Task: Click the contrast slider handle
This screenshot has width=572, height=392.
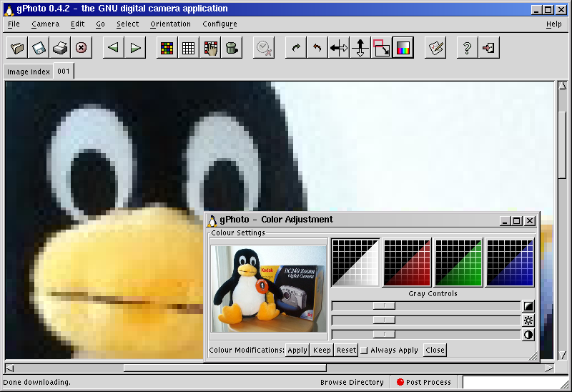Action: [x=384, y=335]
